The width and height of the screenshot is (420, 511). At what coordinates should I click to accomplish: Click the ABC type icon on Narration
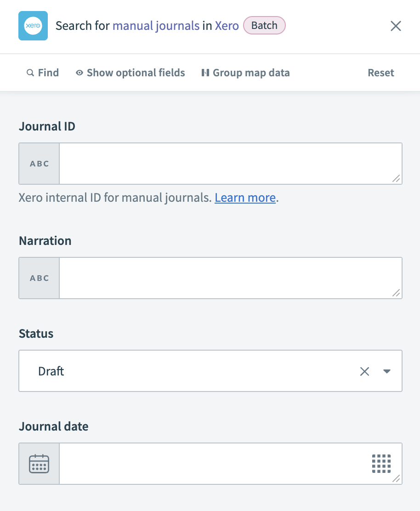tap(39, 278)
